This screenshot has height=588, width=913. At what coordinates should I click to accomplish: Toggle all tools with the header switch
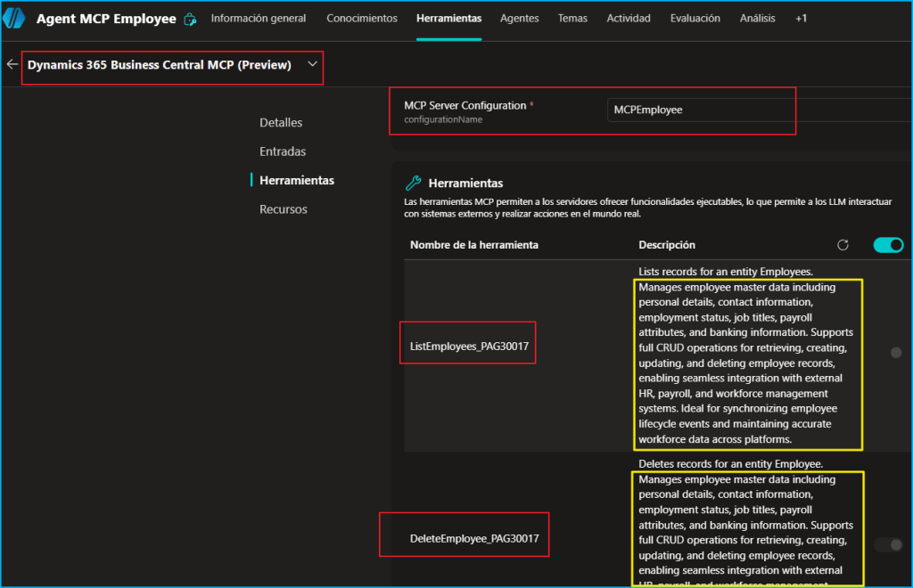tap(888, 245)
